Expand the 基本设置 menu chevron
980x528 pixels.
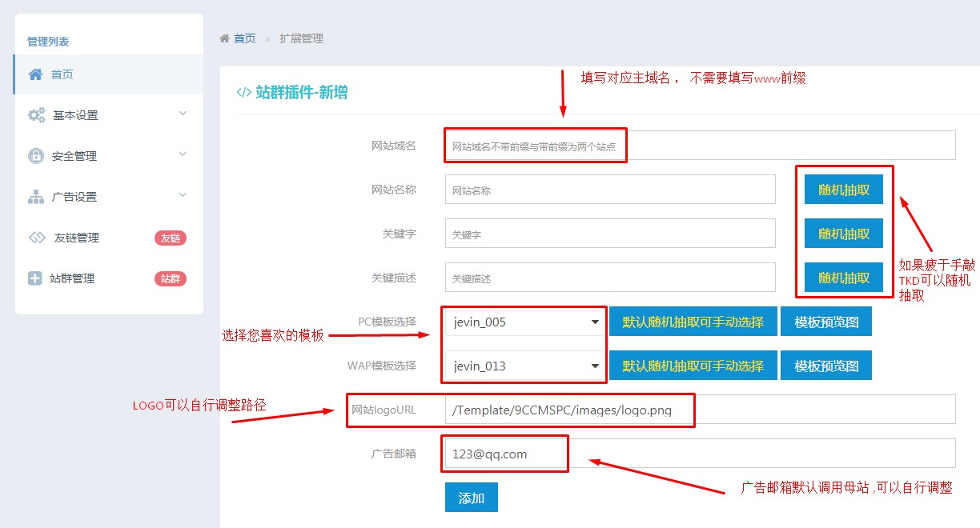click(x=183, y=114)
